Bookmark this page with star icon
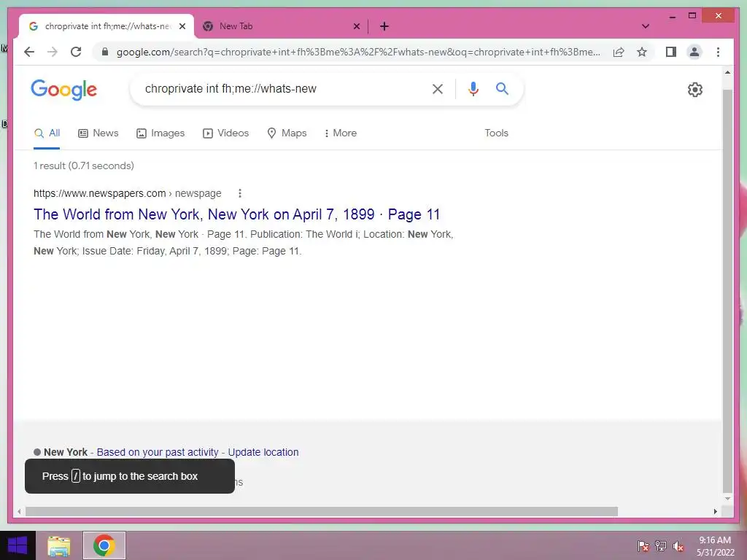 click(642, 52)
